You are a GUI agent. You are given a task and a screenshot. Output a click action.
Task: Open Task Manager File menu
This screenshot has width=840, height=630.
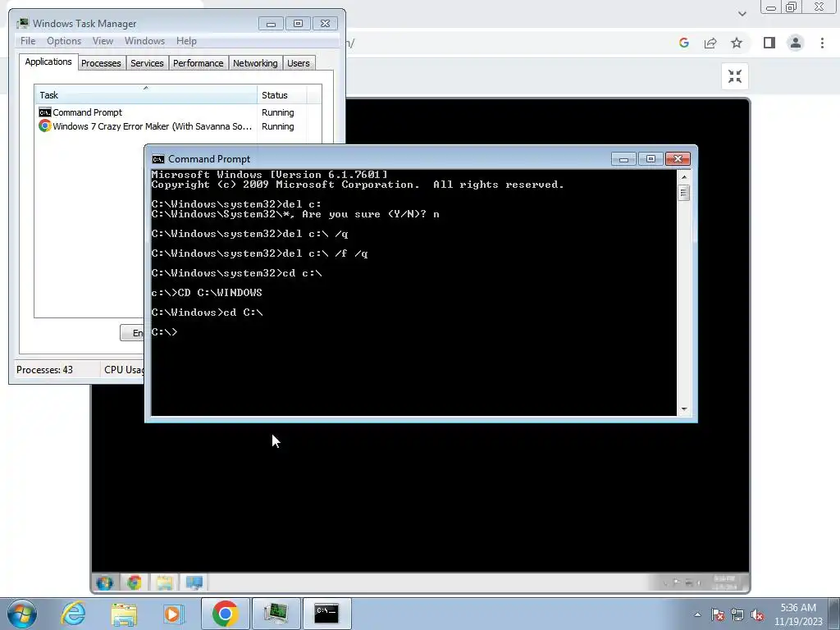click(x=28, y=41)
